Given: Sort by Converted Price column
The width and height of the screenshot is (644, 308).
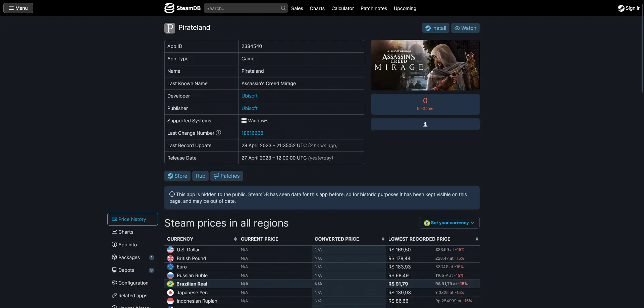Looking at the screenshot, I should pyautogui.click(x=349, y=239).
